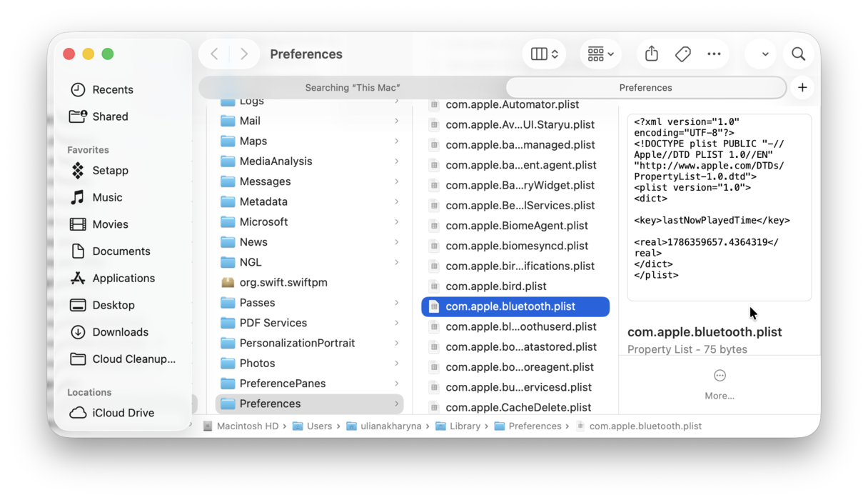Screen dimensions: 868x500
Task: Select the highlighted Preferences folder
Action: [x=309, y=404]
